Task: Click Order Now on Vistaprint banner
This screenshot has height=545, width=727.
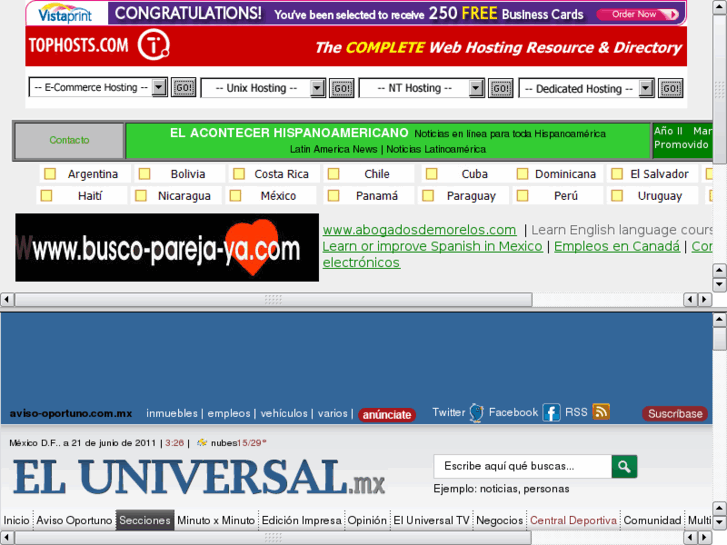Action: [638, 14]
